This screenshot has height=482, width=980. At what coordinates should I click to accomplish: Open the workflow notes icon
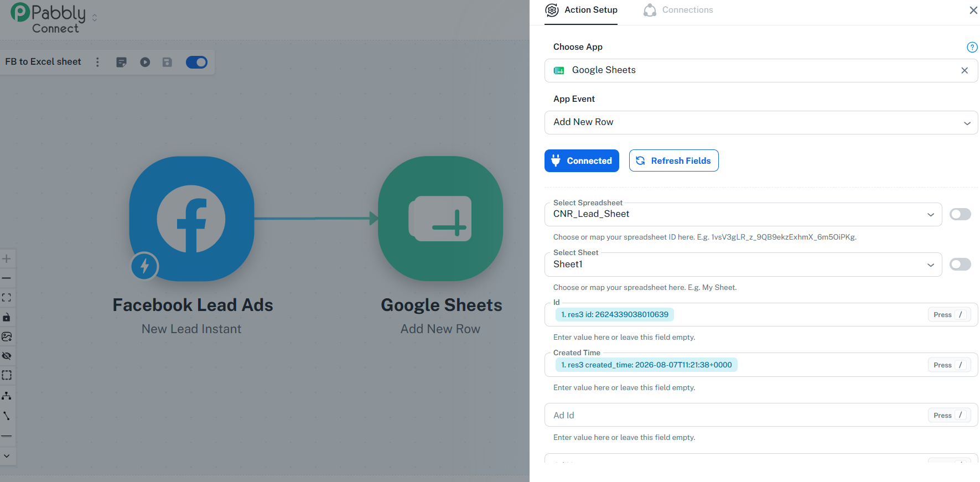click(122, 62)
